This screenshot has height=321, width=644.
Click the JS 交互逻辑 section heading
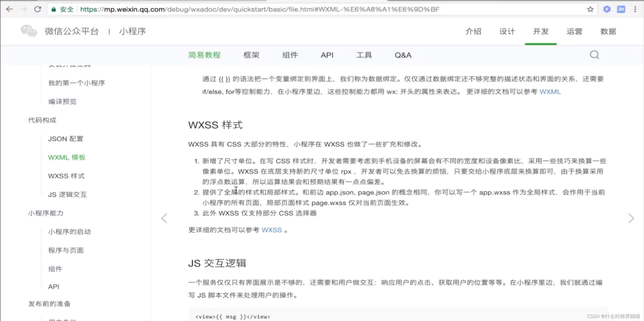pos(217,263)
